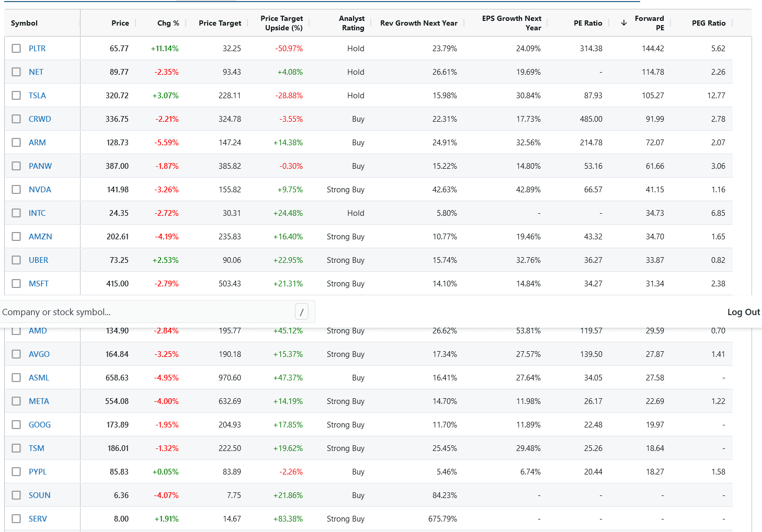Sort by Forward PE column header
This screenshot has height=532, width=762.
point(649,23)
